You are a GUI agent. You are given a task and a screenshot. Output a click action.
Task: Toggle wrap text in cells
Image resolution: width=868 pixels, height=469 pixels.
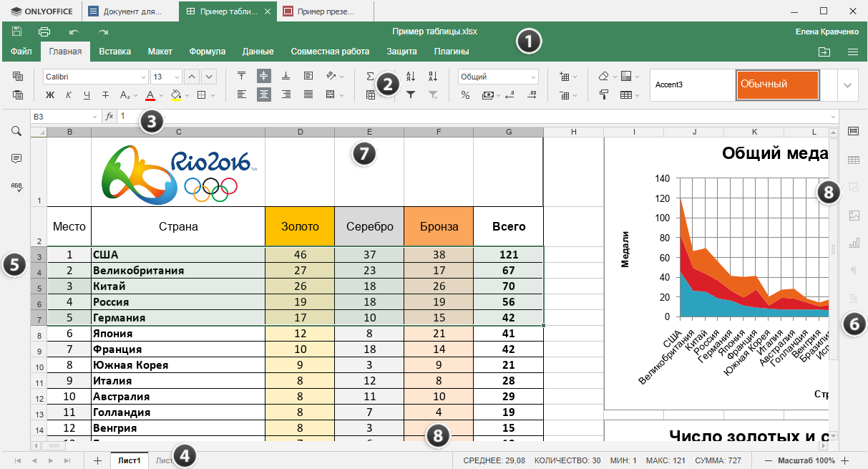(x=308, y=76)
